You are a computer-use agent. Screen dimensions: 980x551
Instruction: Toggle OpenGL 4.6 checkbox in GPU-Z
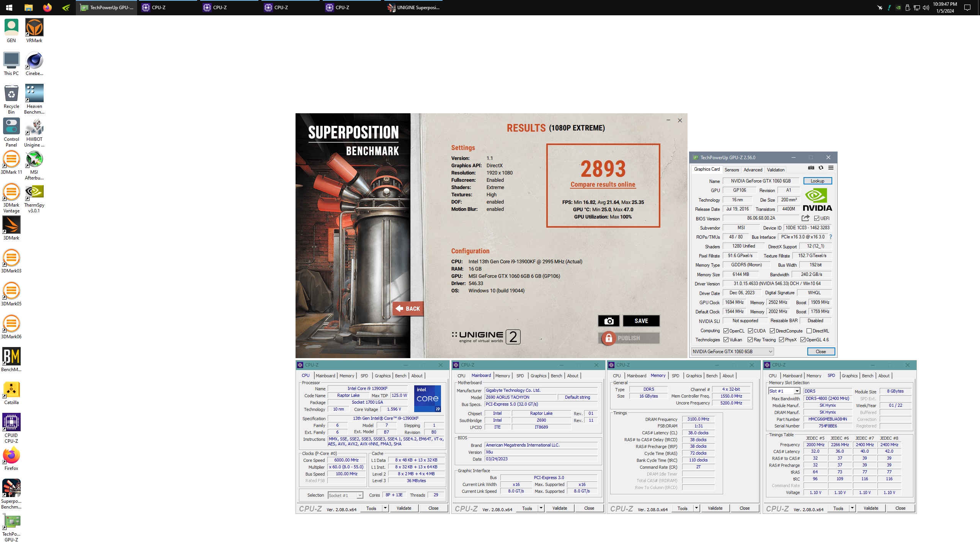(x=803, y=340)
